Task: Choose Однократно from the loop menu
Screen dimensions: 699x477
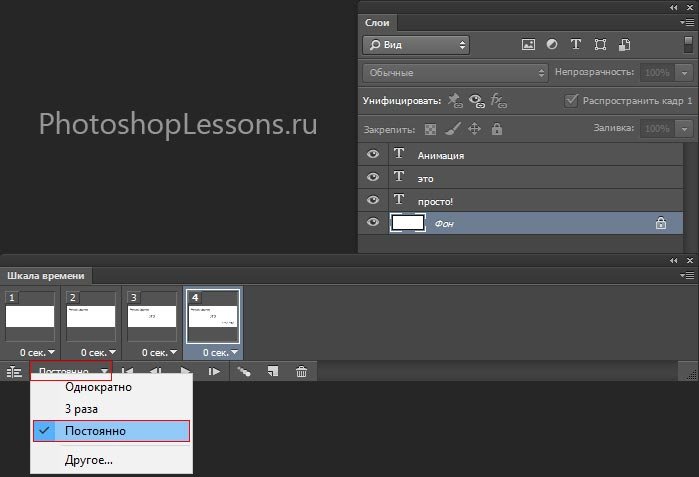Action: click(98, 387)
